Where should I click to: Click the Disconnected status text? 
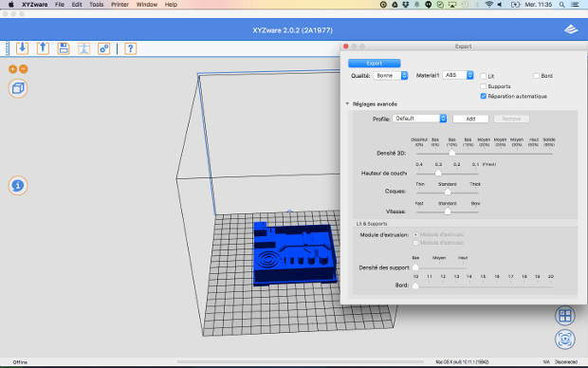tap(566, 362)
